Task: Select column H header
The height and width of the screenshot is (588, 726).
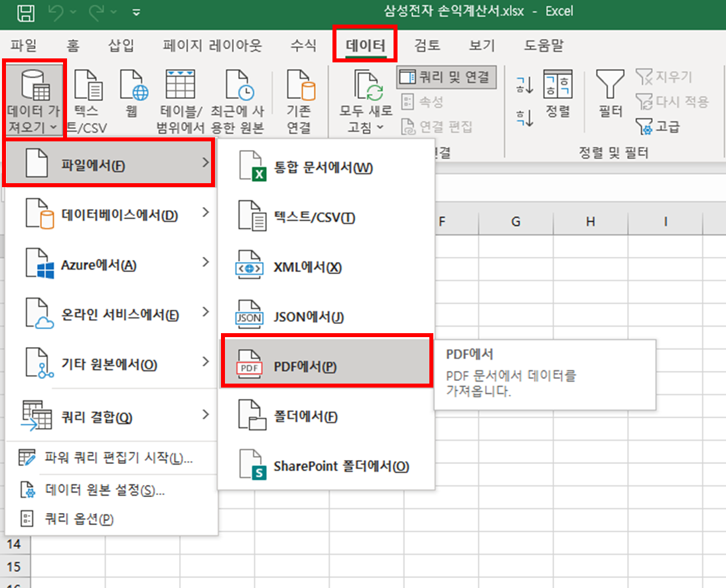Action: pos(591,222)
